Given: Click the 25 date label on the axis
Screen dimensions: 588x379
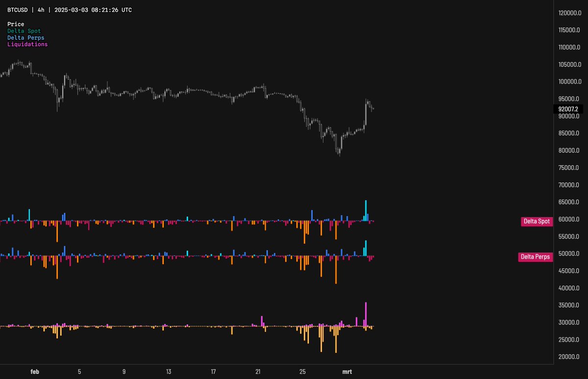Looking at the screenshot, I should pos(303,372).
